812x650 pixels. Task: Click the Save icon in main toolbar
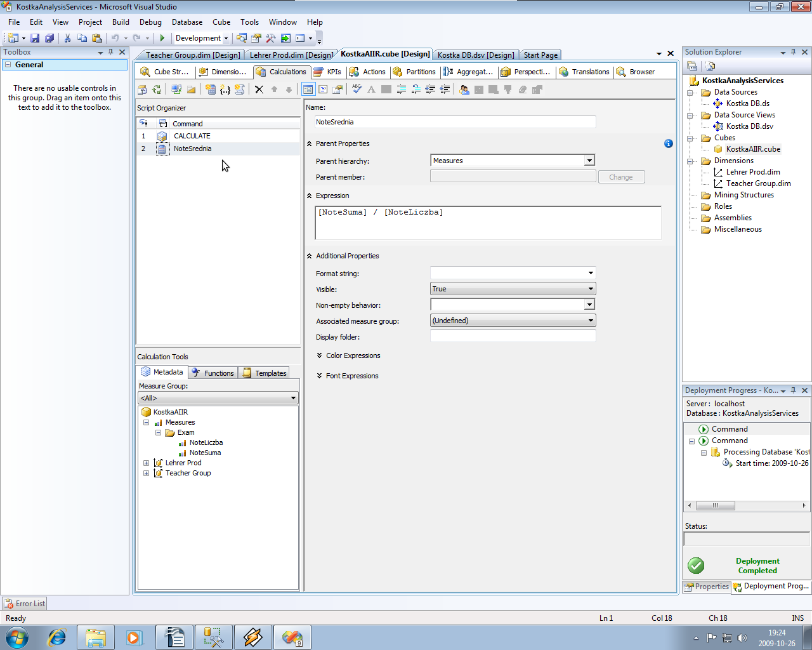tap(35, 38)
